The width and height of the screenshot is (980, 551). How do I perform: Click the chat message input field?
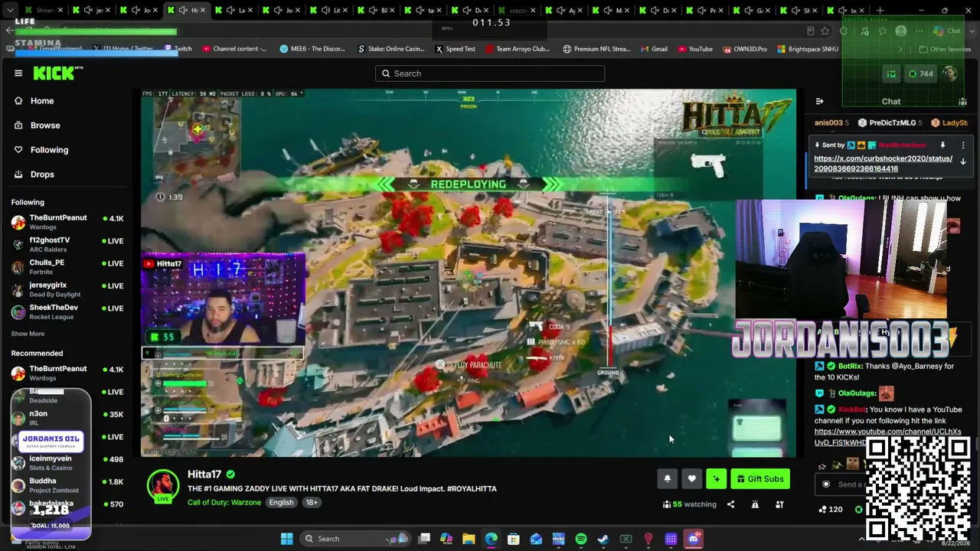[842, 484]
